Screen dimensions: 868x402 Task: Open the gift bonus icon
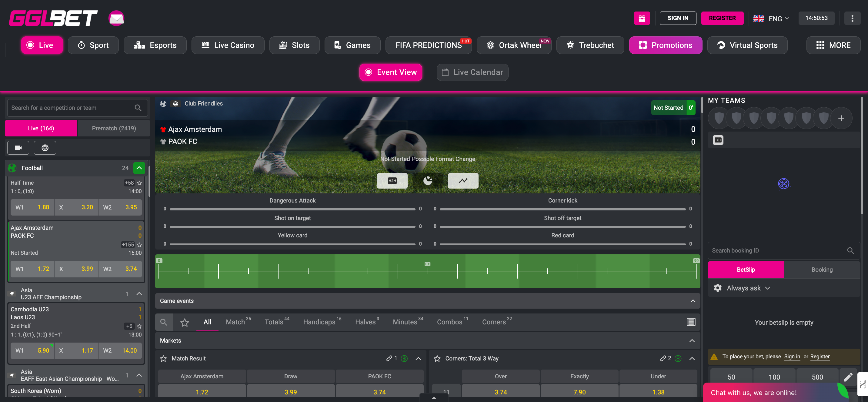[642, 18]
